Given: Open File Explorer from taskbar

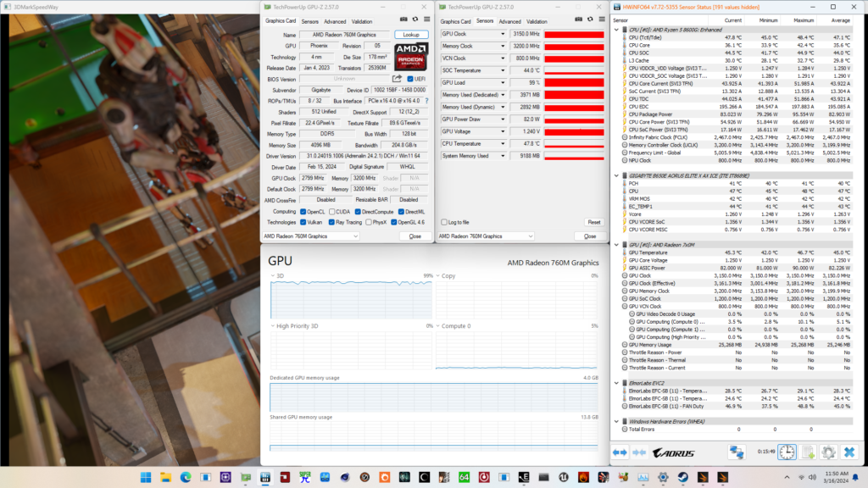Looking at the screenshot, I should pos(165,477).
